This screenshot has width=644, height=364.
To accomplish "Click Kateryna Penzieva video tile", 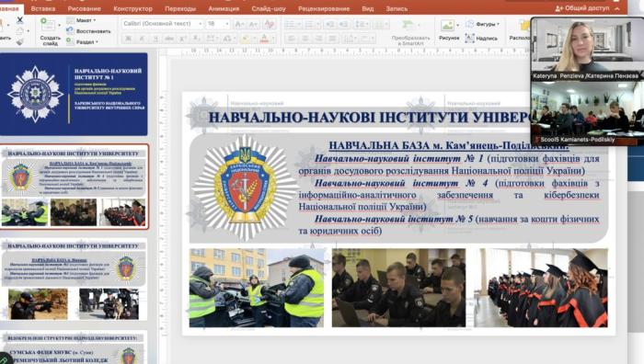I will [587, 49].
